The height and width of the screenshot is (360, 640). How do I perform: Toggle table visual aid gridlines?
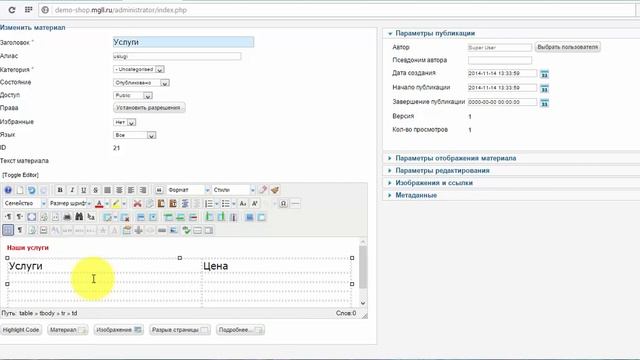(8, 230)
